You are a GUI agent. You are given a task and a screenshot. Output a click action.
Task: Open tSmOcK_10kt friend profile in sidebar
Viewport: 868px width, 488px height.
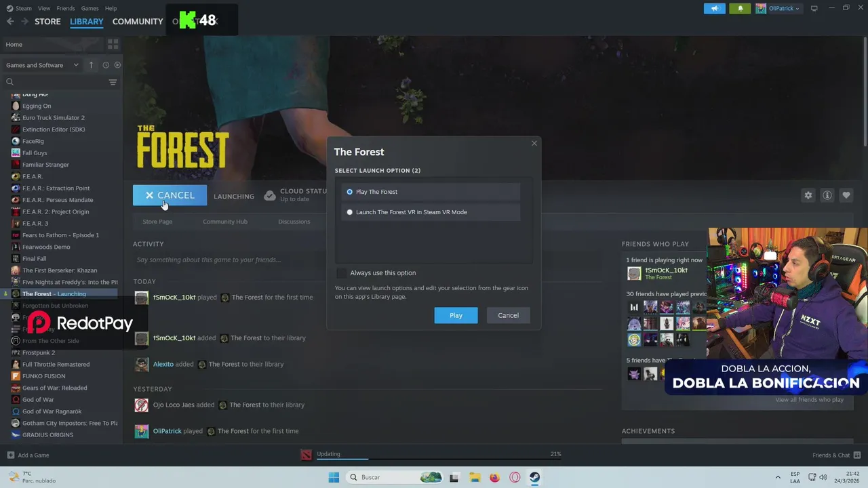point(666,270)
